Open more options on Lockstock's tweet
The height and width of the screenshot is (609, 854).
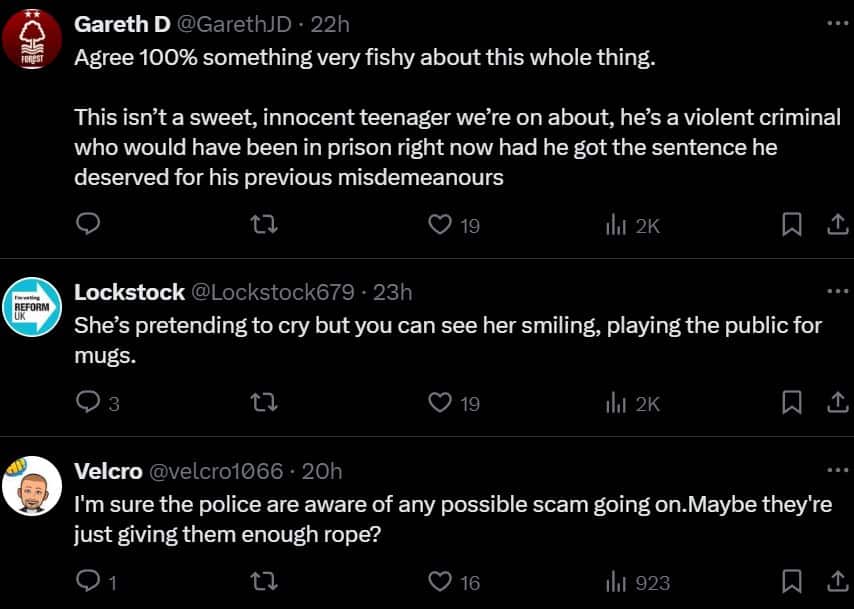click(x=838, y=292)
